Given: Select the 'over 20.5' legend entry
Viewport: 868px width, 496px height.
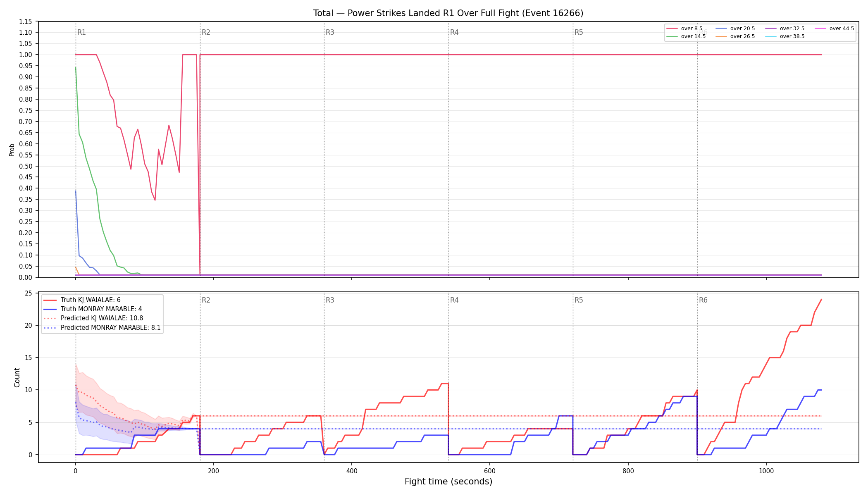Looking at the screenshot, I should coord(735,29).
